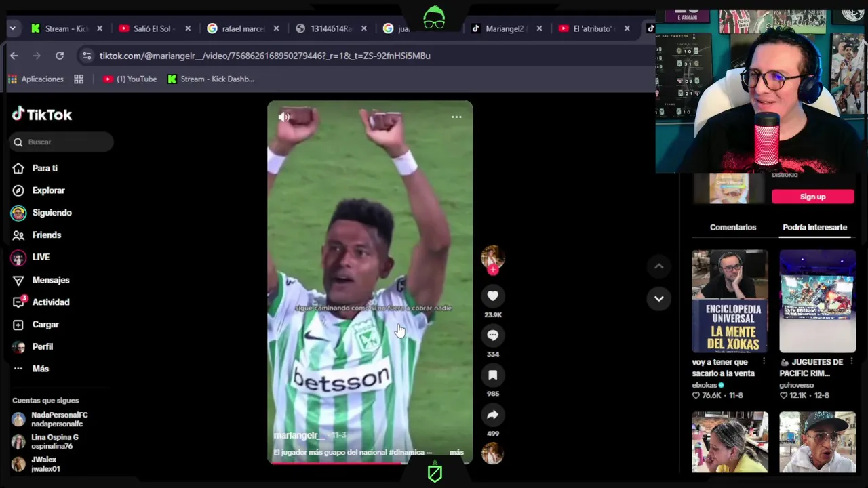Open the tab search dropdown arrow

[x=12, y=28]
